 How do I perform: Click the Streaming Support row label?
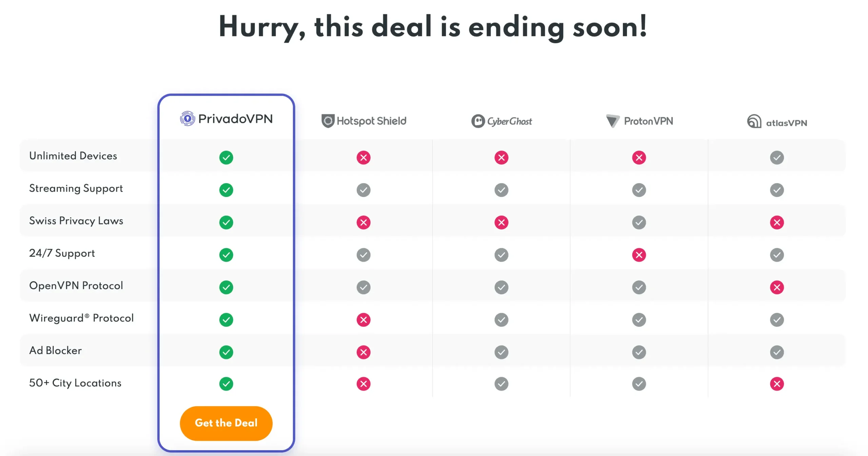(76, 189)
